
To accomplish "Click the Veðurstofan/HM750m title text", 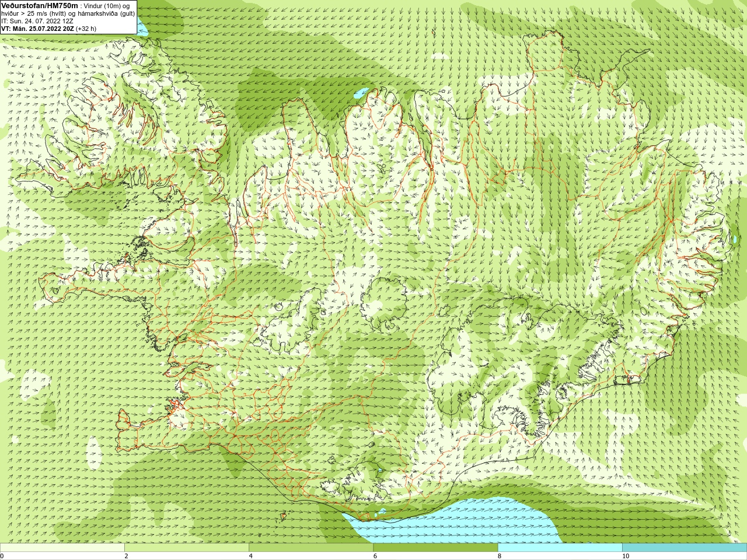I will coord(40,5).
